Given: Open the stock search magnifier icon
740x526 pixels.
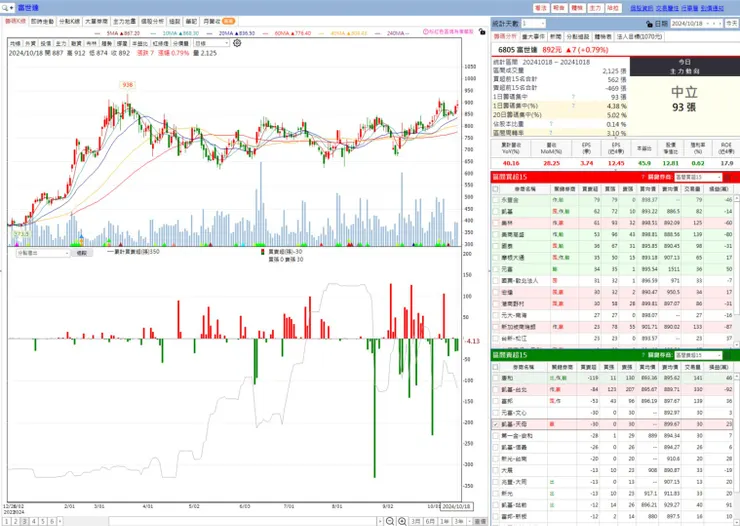Looking at the screenshot, I should 6,8.
